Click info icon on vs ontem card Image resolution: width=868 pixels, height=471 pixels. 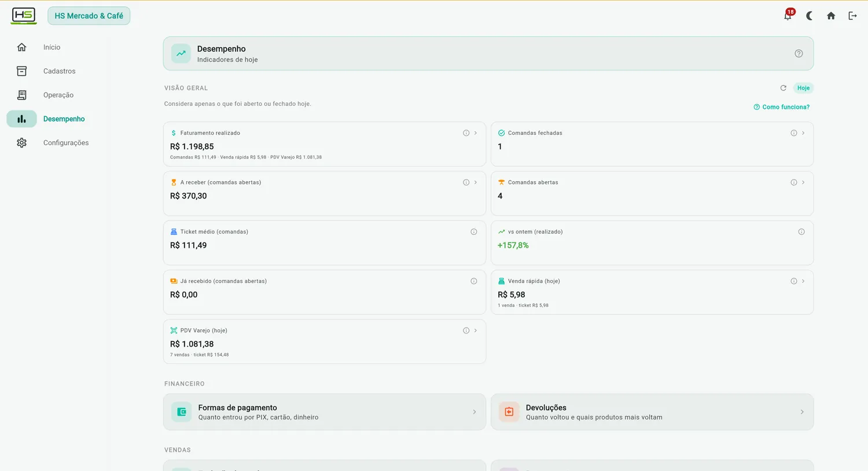801,232
